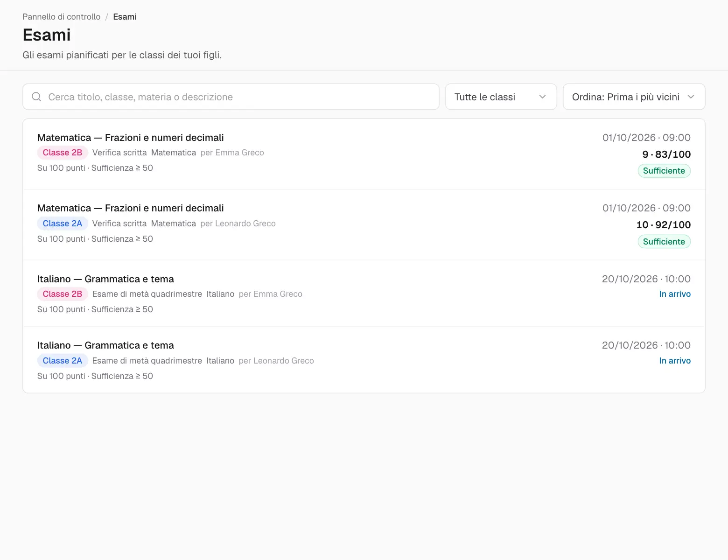Click the chevron in Tutte le classi
The height and width of the screenshot is (560, 728).
point(542,97)
